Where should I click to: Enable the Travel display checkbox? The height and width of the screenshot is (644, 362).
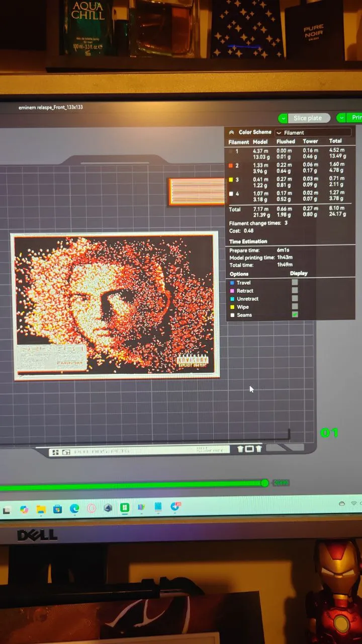click(x=295, y=282)
